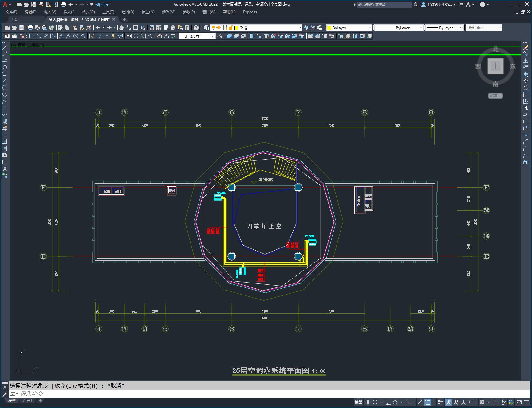Select the Aligned dimension tool

coord(39,36)
